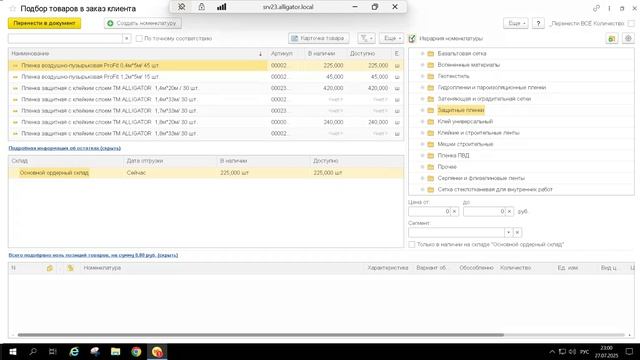Expand 'Вспененные материалы' tree node

pos(422,65)
